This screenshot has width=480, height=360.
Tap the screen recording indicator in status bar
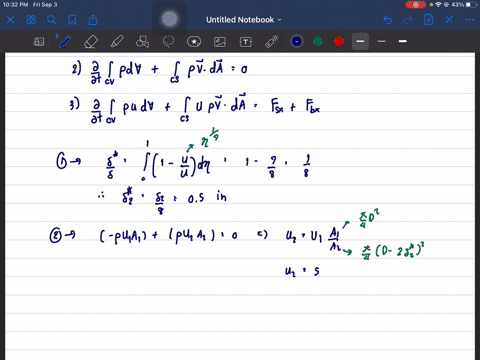click(415, 5)
